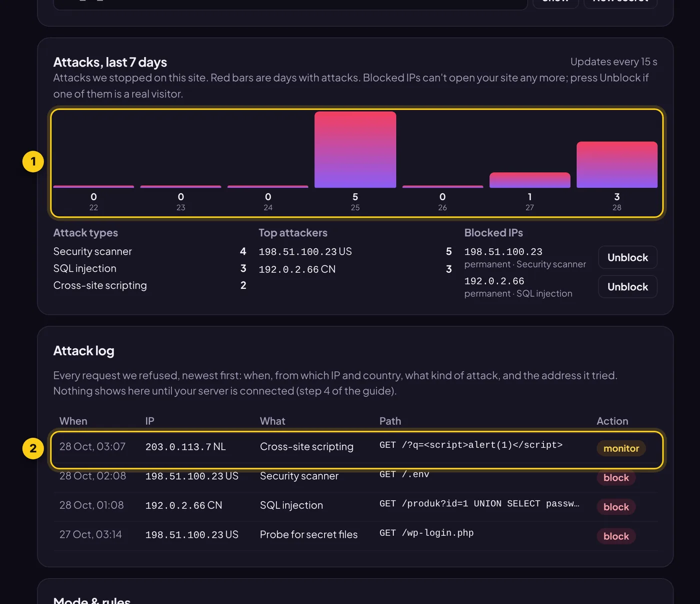Select the "Cross-site scripting" attack type row

pyautogui.click(x=150, y=285)
